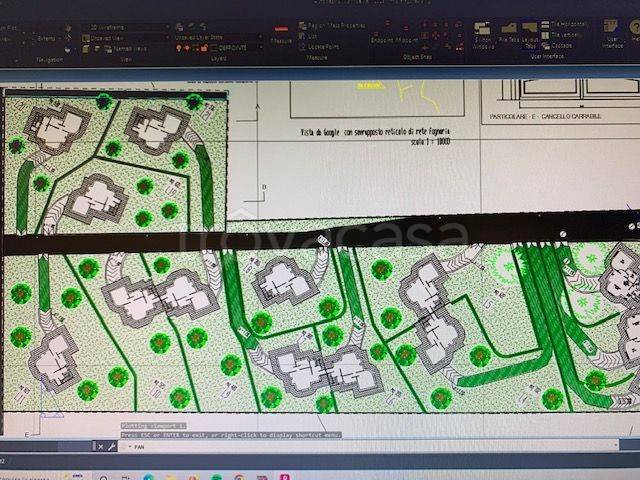Toggle the layer on/off lightbulb icon
The width and height of the screenshot is (640, 480).
[x=179, y=48]
